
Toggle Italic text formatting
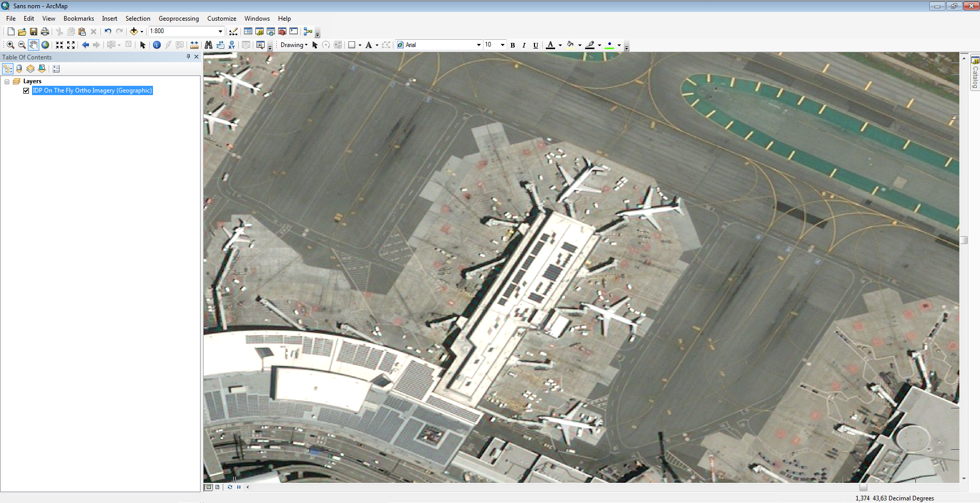(524, 45)
